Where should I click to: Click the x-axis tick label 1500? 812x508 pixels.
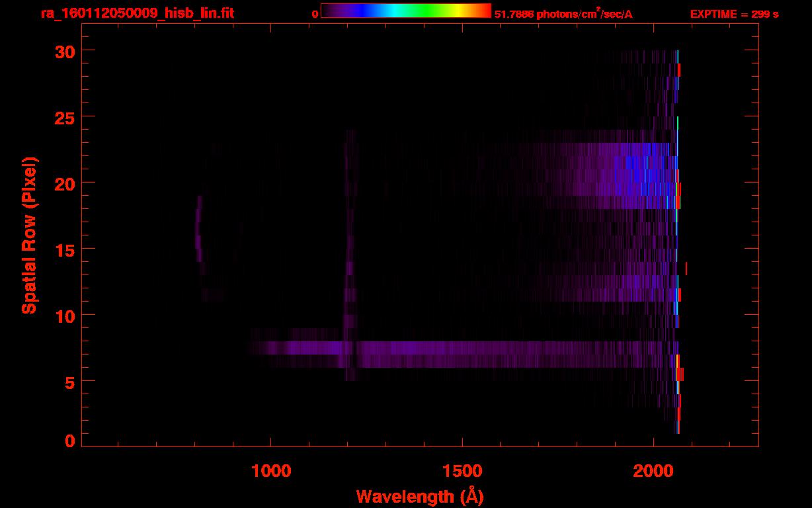[462, 470]
